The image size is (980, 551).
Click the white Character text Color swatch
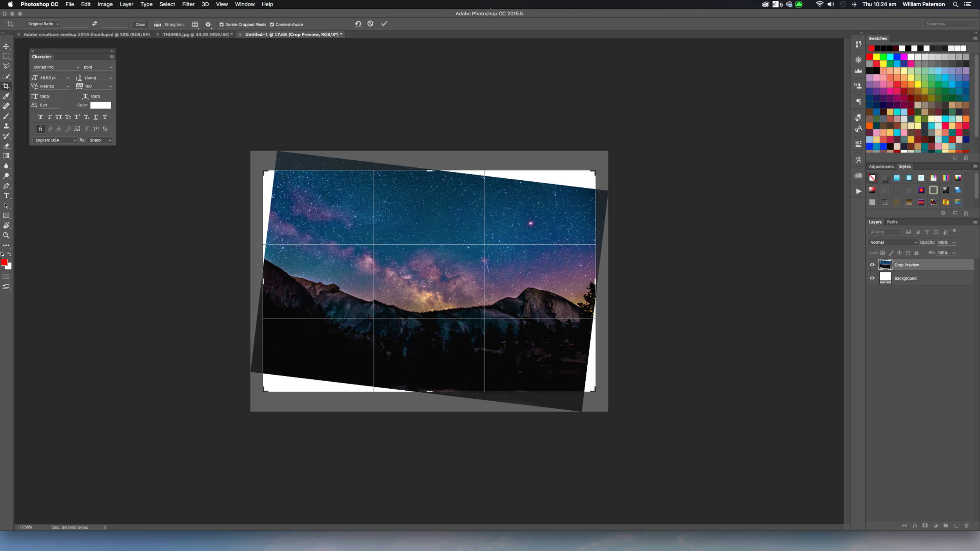point(101,105)
